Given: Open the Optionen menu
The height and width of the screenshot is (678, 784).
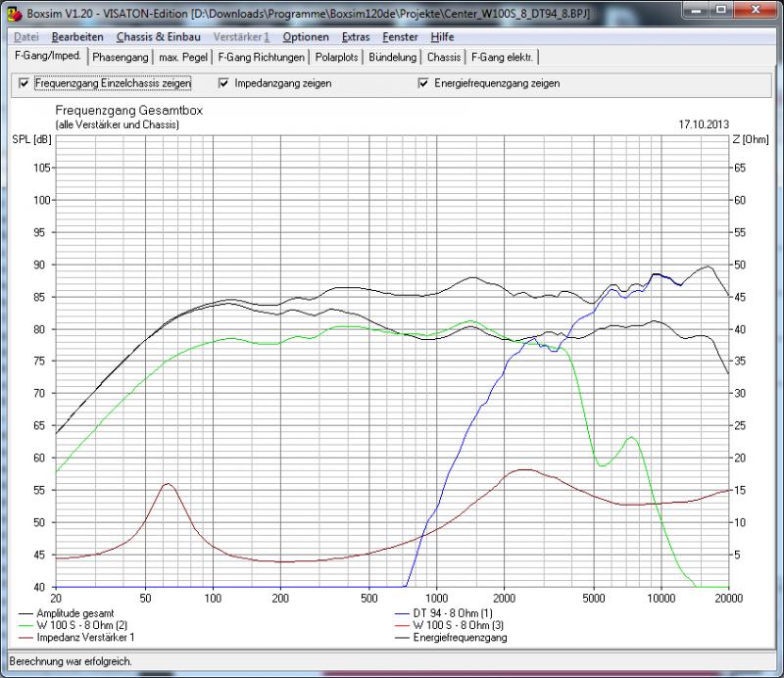Looking at the screenshot, I should tap(305, 37).
